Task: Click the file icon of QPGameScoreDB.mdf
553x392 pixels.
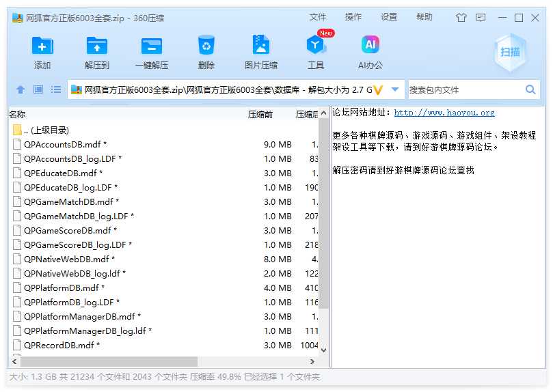Action: tap(16, 230)
